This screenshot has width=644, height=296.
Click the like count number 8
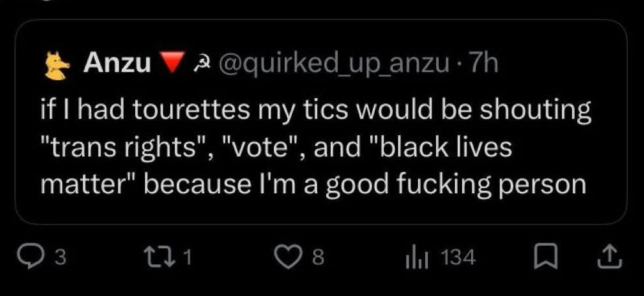pos(318,259)
